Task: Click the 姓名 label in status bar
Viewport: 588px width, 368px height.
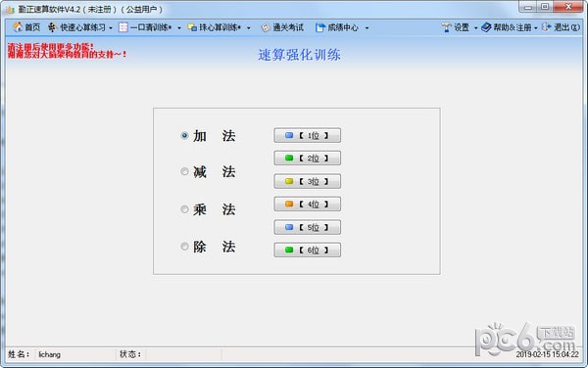Action: coord(19,354)
